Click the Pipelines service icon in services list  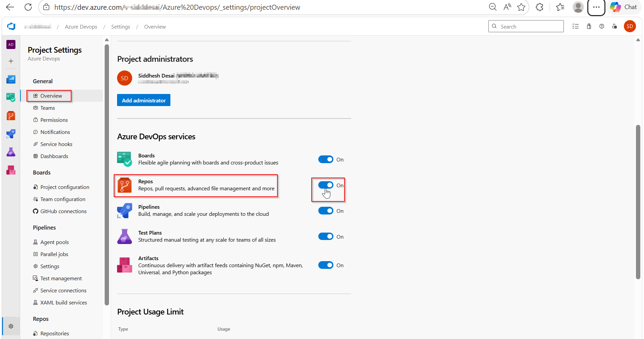pos(124,210)
